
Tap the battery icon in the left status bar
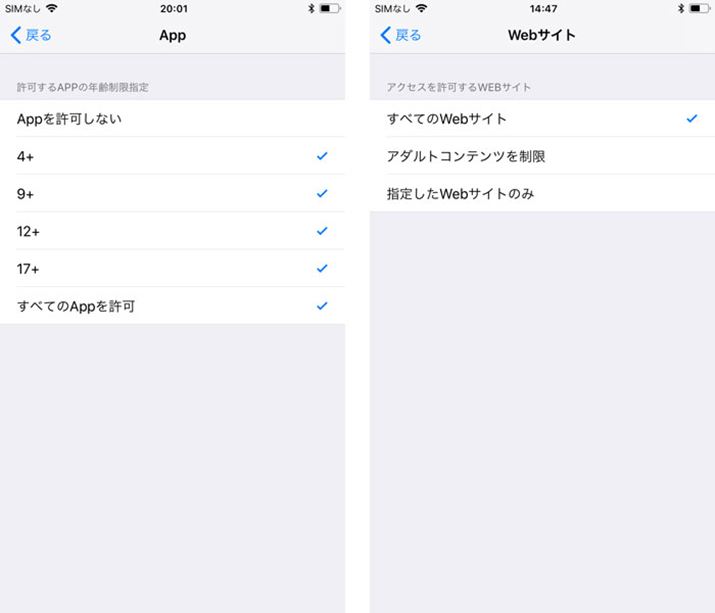330,8
